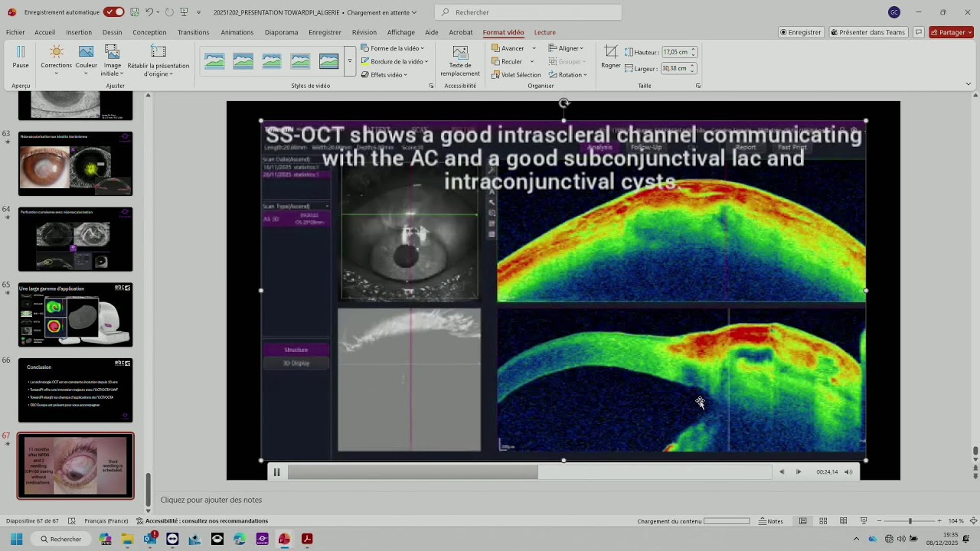Click the zoom slider in status bar

pyautogui.click(x=910, y=521)
